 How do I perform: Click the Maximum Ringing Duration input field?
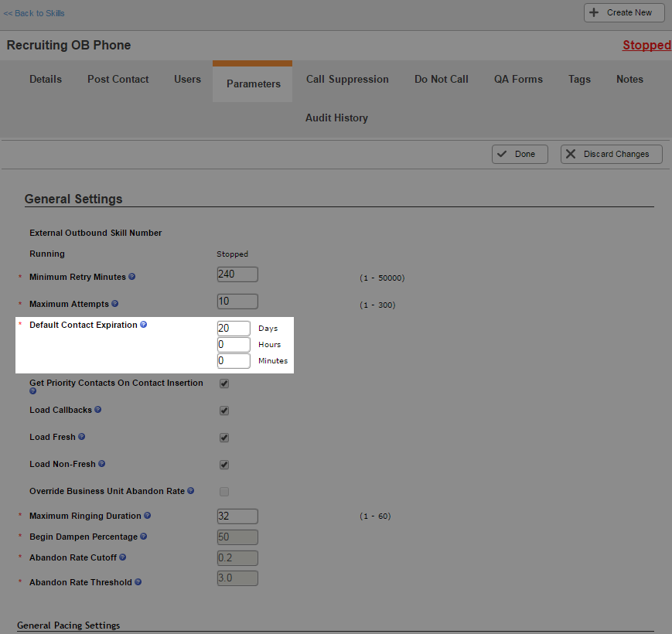point(237,516)
